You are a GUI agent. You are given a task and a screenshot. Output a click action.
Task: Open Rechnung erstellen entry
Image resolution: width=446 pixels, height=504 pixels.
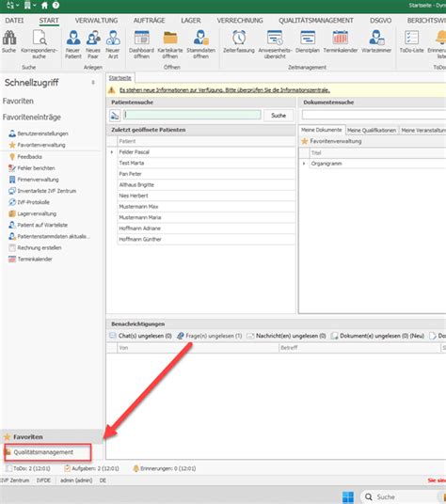point(35,248)
